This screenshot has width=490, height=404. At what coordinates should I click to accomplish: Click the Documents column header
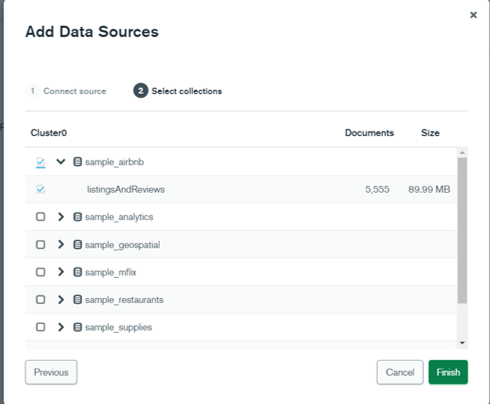pos(369,133)
